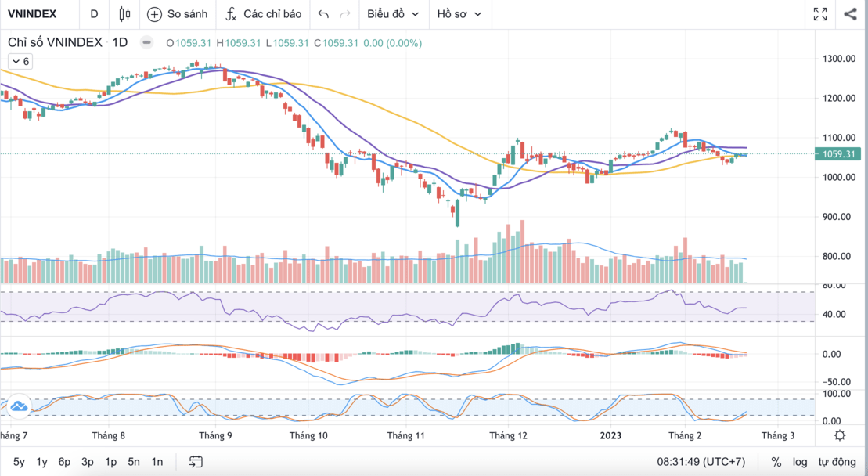
Task: Click the share chart icon
Action: click(850, 14)
